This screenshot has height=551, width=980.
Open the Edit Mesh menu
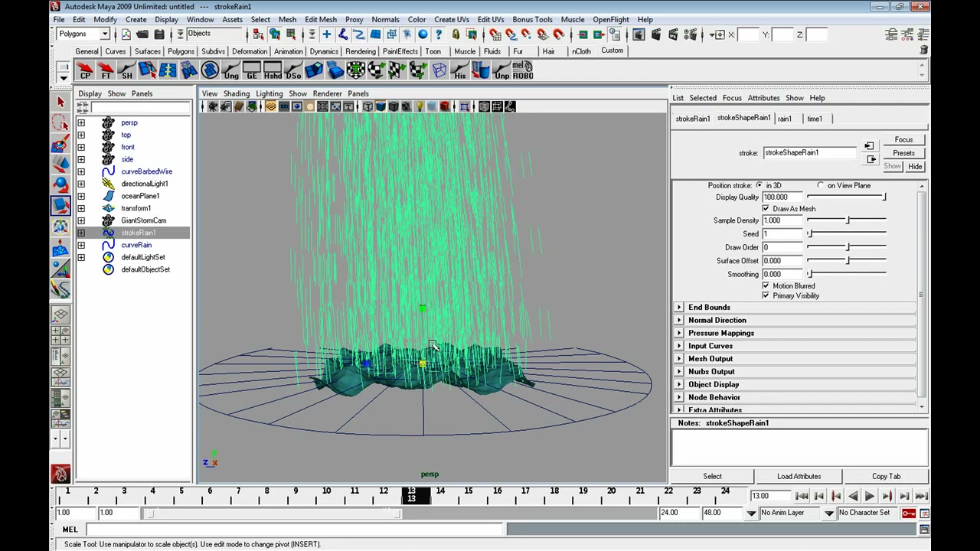click(x=320, y=19)
